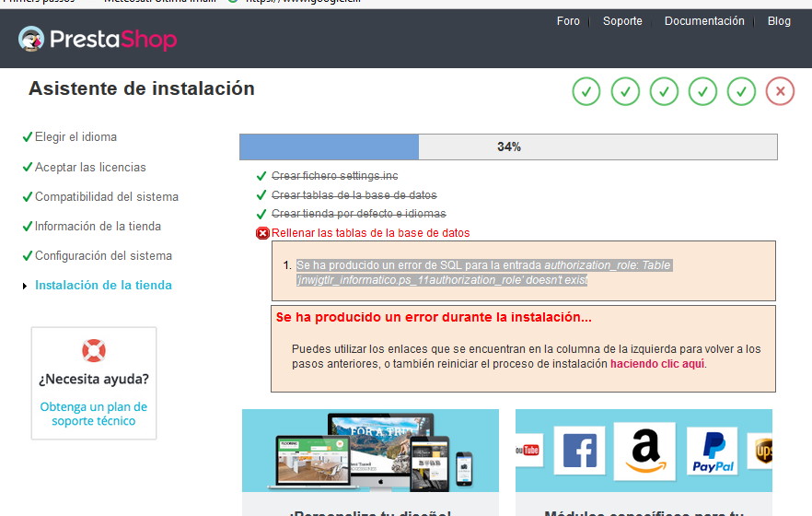Click Crear tablas de la base de datos text

[x=354, y=195]
